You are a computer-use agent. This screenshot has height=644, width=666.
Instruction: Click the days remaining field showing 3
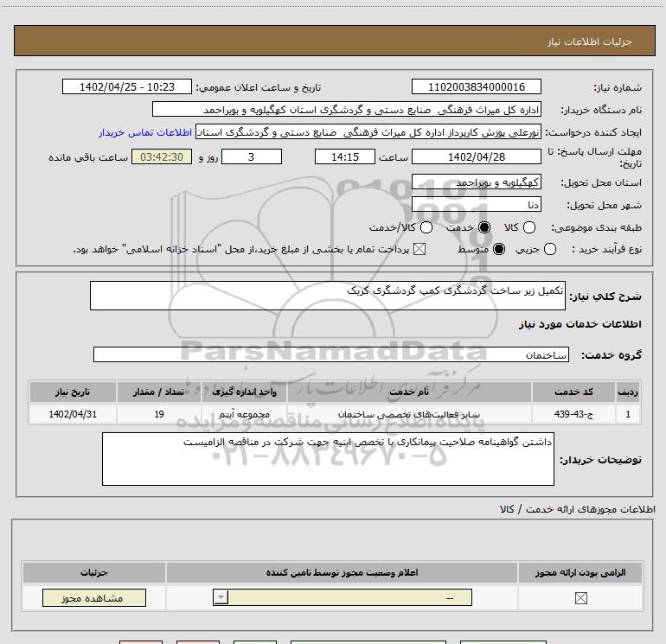click(252, 156)
